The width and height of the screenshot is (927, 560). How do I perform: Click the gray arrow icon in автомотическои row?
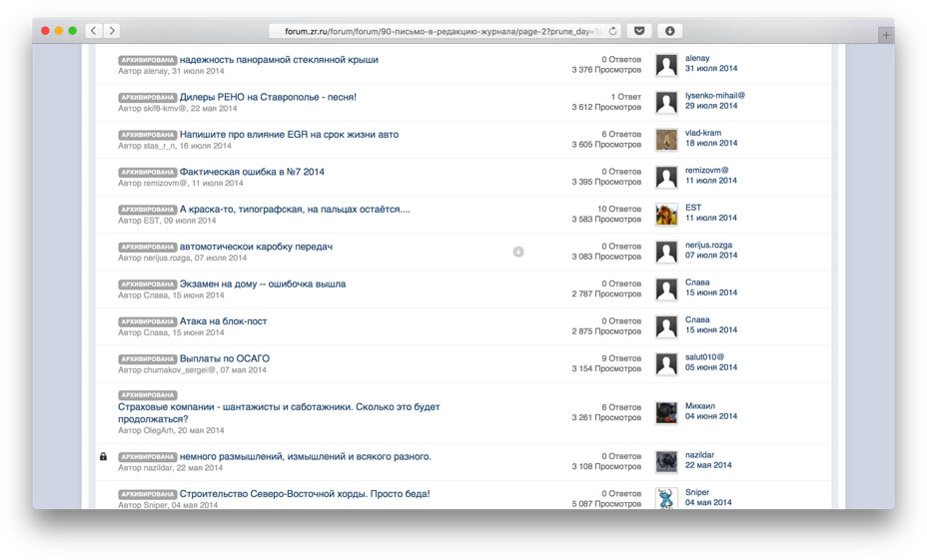click(x=518, y=252)
